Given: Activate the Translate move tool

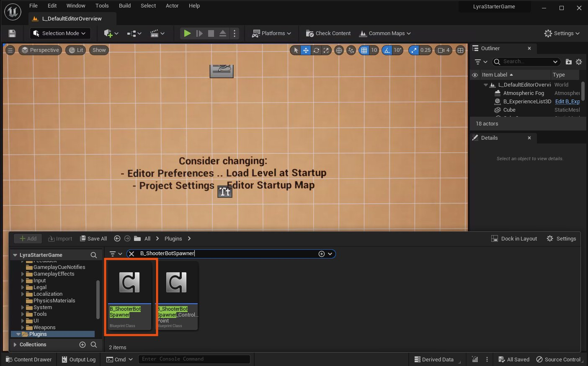Looking at the screenshot, I should pyautogui.click(x=306, y=50).
